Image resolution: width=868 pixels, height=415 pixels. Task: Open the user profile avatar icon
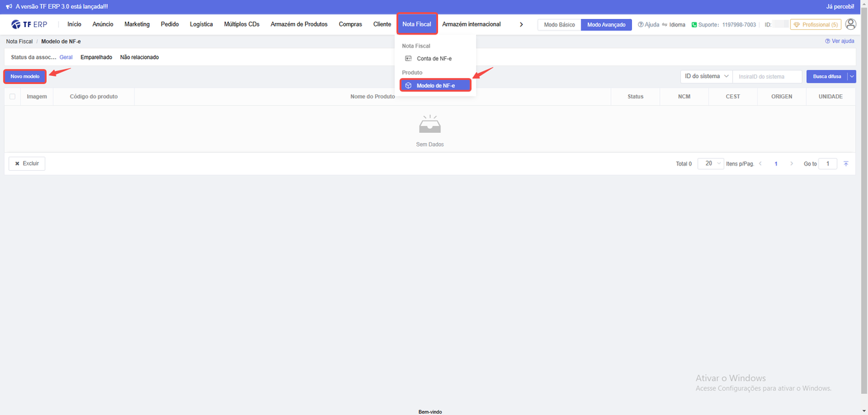point(850,24)
